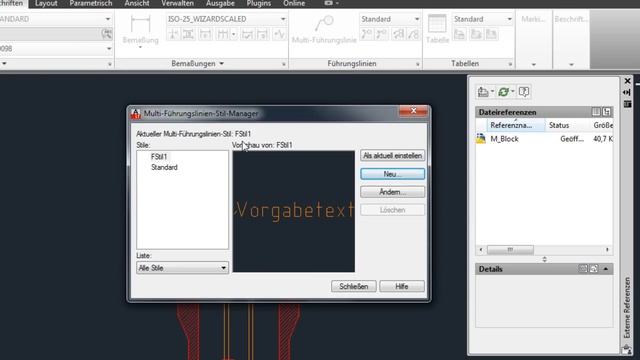Open the ISO-25_WIZARDSCALED dimension style dropdown

click(283, 19)
